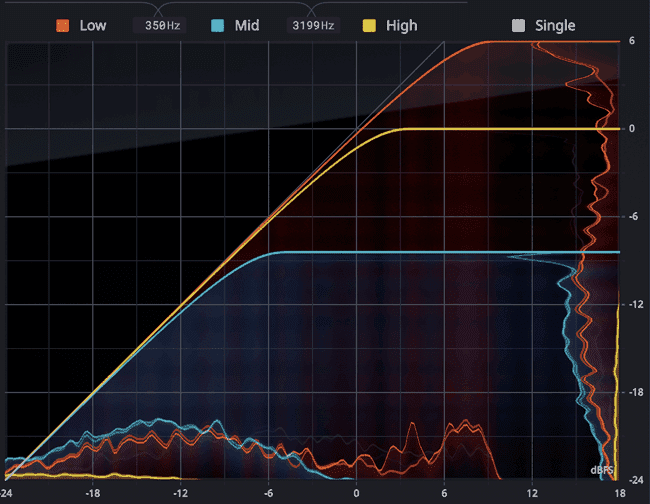Click the -12 label on horizontal axis
650x504 pixels.
pos(180,493)
